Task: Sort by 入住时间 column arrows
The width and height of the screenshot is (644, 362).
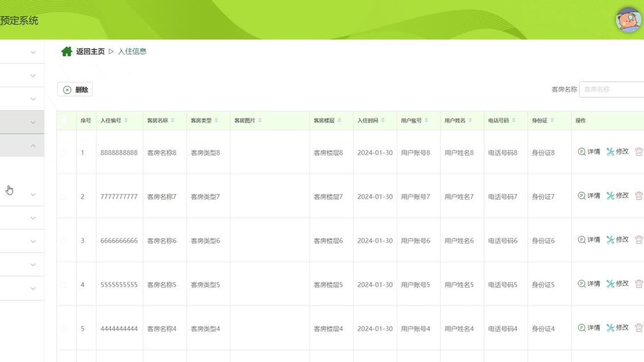Action: click(x=383, y=121)
